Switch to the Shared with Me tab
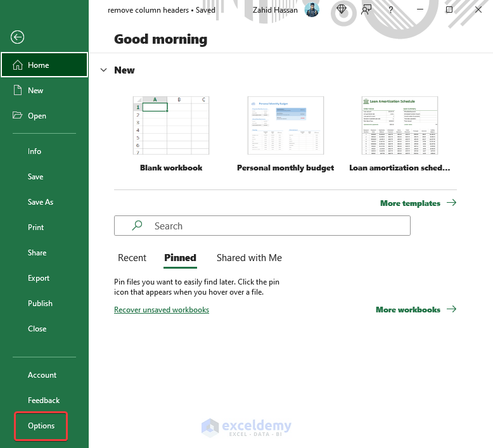This screenshot has height=448, width=493. pos(249,258)
